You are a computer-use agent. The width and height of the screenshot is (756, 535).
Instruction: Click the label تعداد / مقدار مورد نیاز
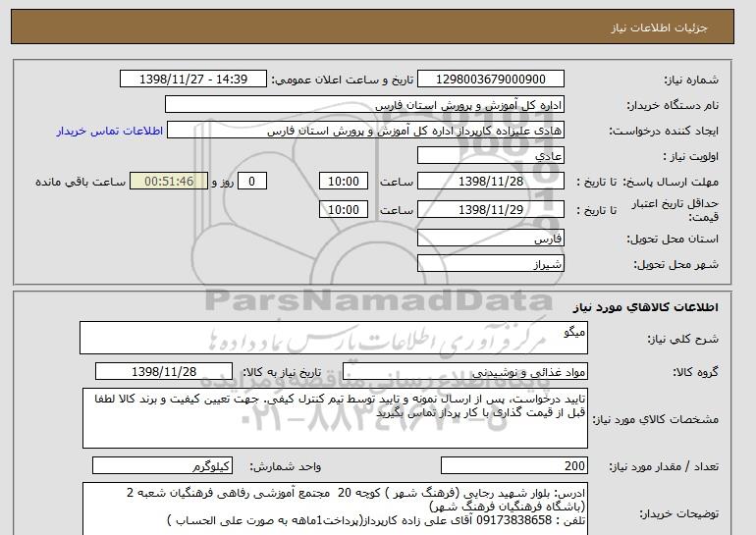coord(664,466)
